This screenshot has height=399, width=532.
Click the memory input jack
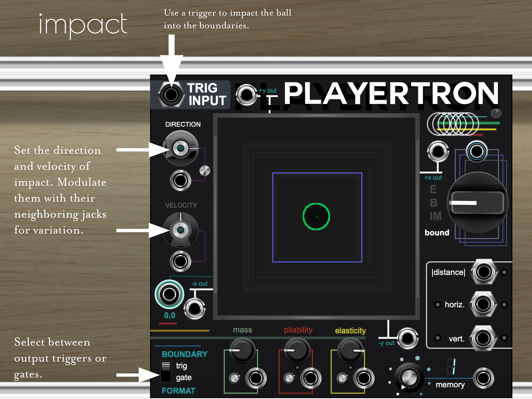[483, 378]
